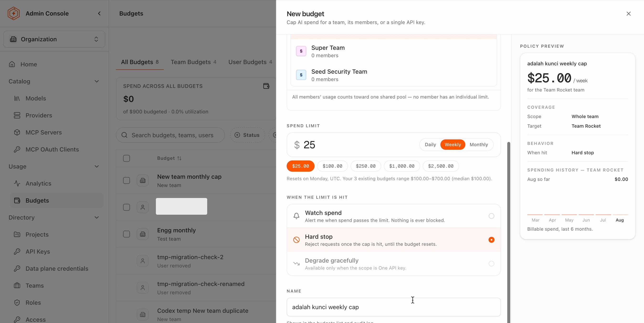This screenshot has width=644, height=323.
Task: Open the Codex temp New team duplicate row
Action: pos(196,314)
